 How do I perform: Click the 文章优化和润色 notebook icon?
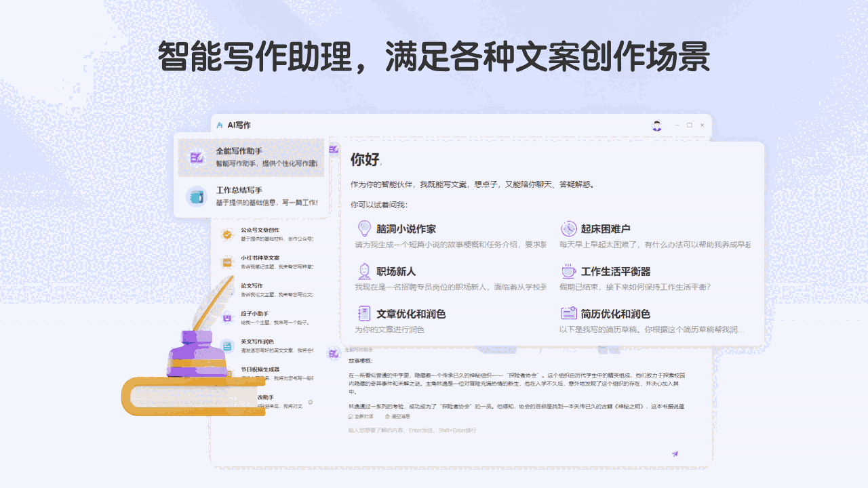(364, 314)
